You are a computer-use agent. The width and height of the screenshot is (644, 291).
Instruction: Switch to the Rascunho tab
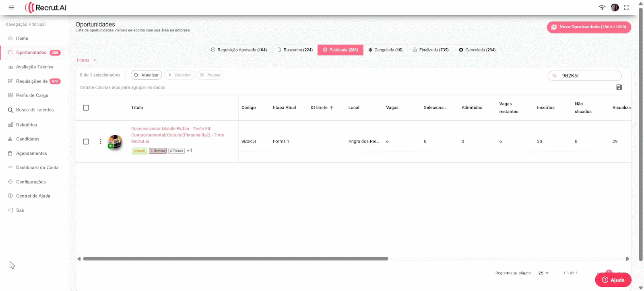coord(295,50)
